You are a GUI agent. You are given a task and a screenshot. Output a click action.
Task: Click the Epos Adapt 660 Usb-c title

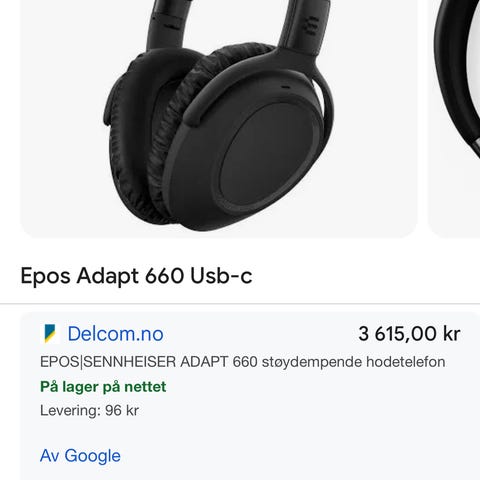(136, 276)
